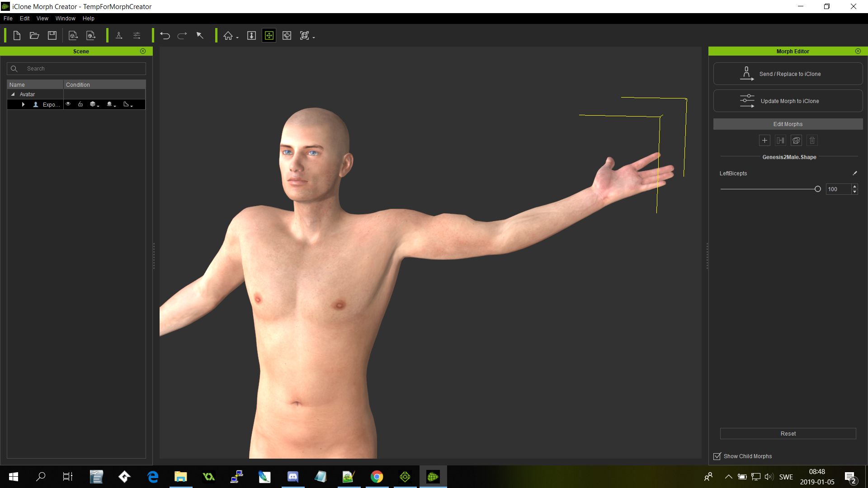Click the second export model toolbar icon
The width and height of the screenshot is (868, 488).
pyautogui.click(x=91, y=36)
